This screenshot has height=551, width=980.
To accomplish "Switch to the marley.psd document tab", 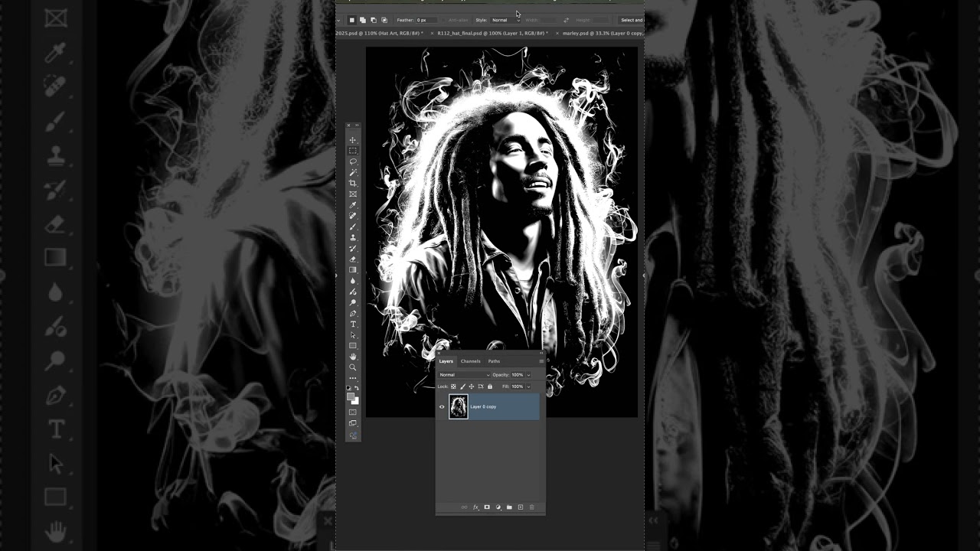I will coord(603,34).
